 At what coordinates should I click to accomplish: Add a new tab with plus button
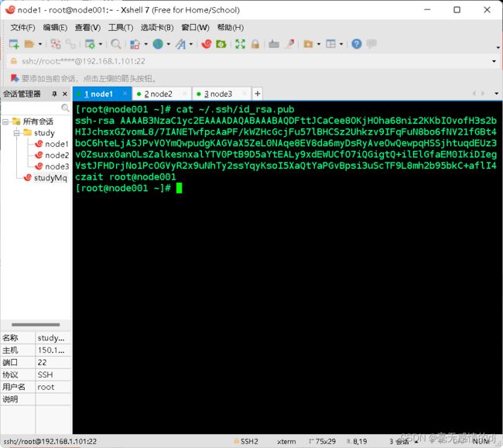[257, 94]
